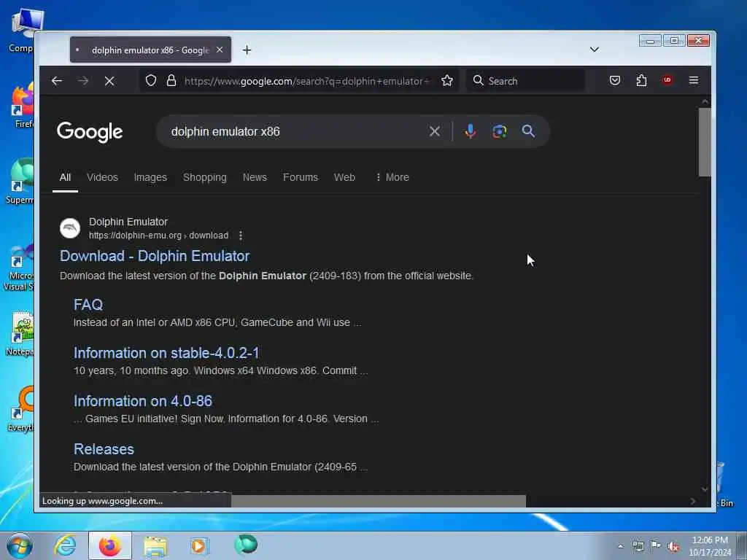Viewport: 747px width, 560px height.
Task: Open tracking protection shield icon
Action: [150, 80]
